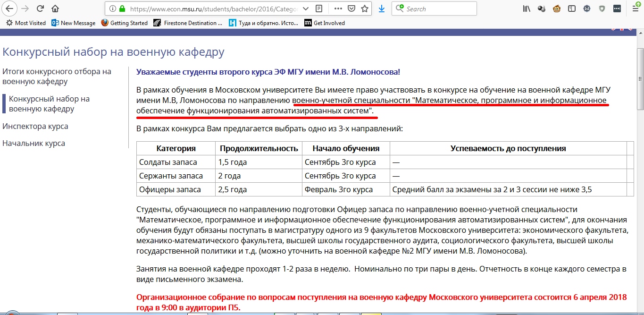Click the 2,5 года duration cell
Screen dimensions: 644x315
(259, 189)
